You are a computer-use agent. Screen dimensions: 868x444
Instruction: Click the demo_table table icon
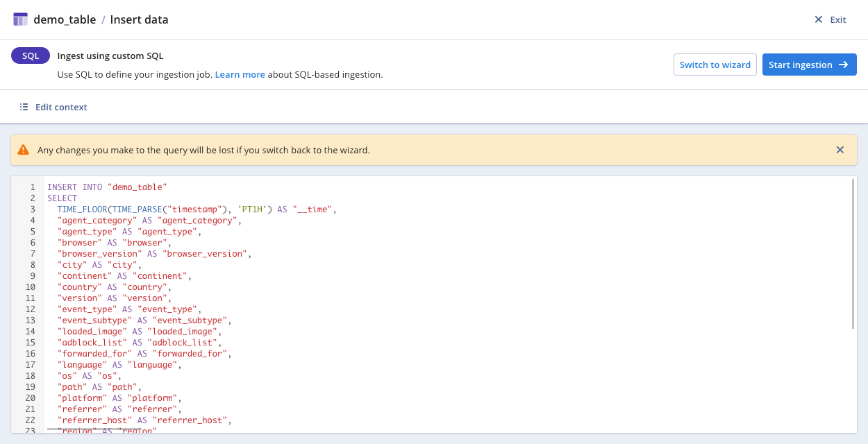[21, 19]
